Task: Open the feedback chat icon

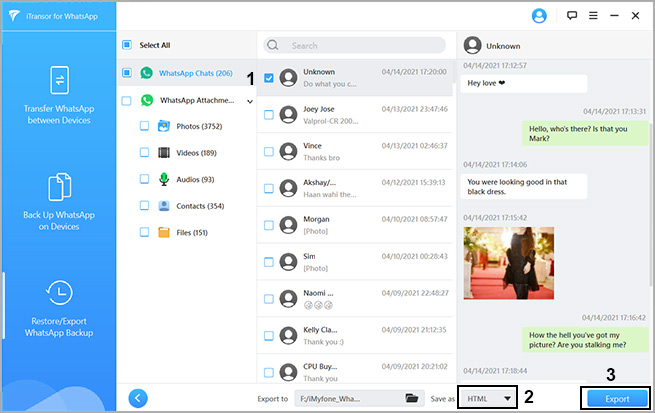Action: (x=572, y=16)
